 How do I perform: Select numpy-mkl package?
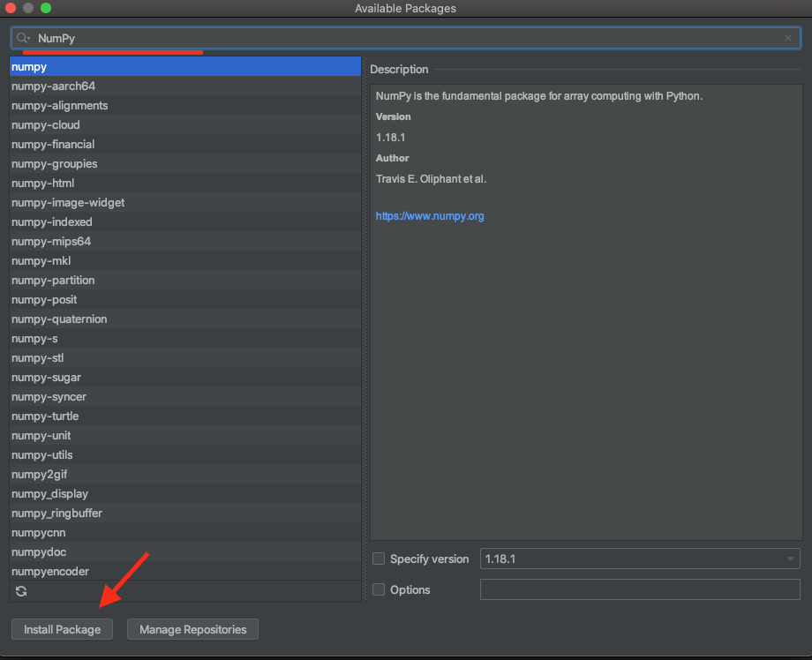185,261
